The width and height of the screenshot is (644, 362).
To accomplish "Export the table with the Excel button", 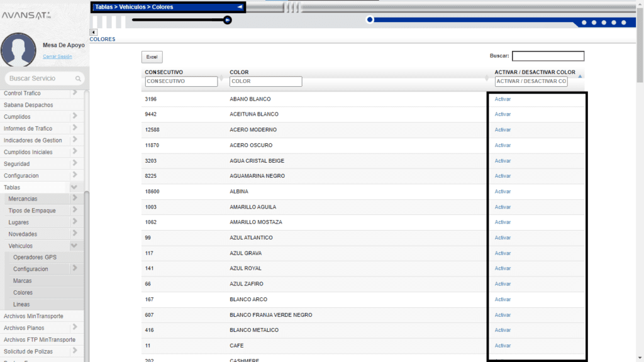I will click(x=152, y=57).
